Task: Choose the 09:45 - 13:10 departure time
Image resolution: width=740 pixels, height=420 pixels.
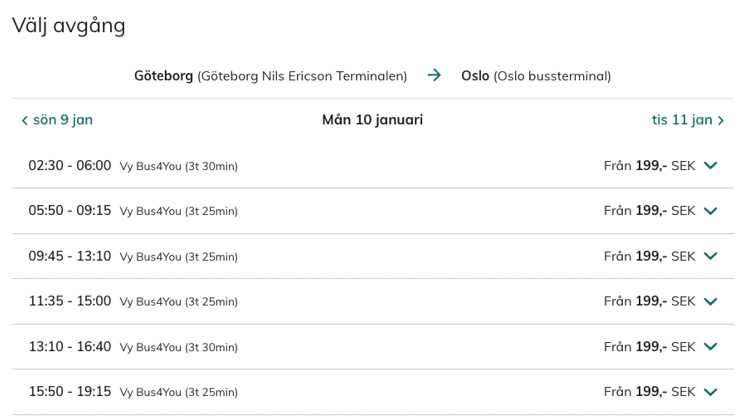Action: pyautogui.click(x=69, y=256)
